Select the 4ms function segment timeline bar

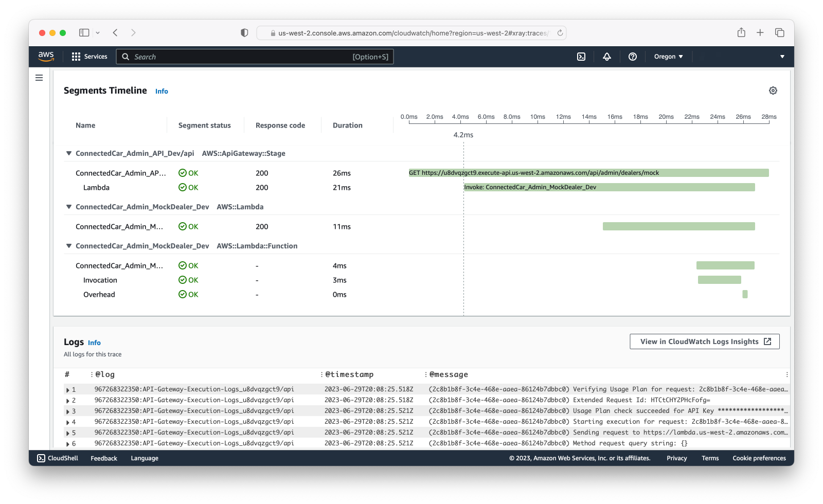point(725,265)
